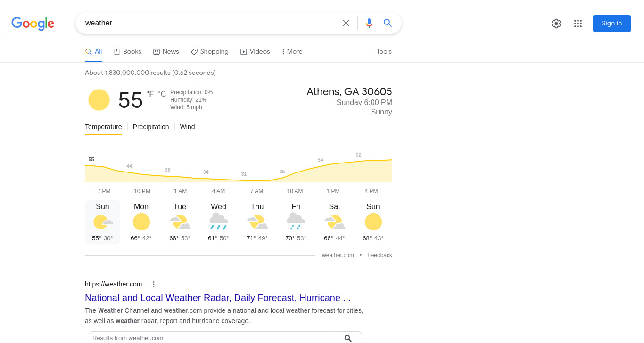Switch to the Wind tab
Screen dimensions: 644x343
tap(187, 127)
